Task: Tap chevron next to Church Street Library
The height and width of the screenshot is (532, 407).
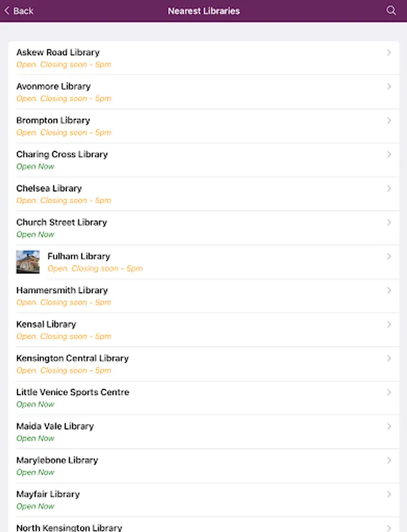Action: (389, 222)
